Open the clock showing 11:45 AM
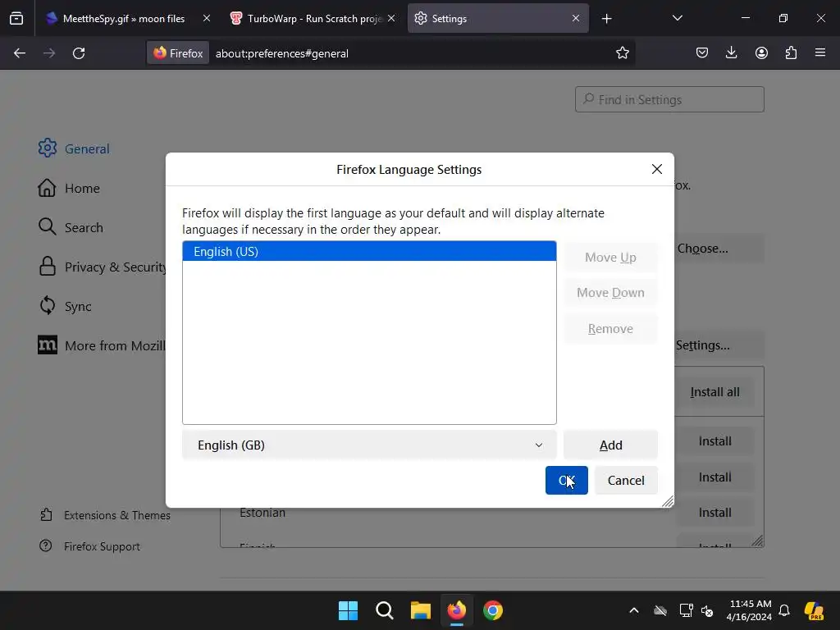 point(750,610)
